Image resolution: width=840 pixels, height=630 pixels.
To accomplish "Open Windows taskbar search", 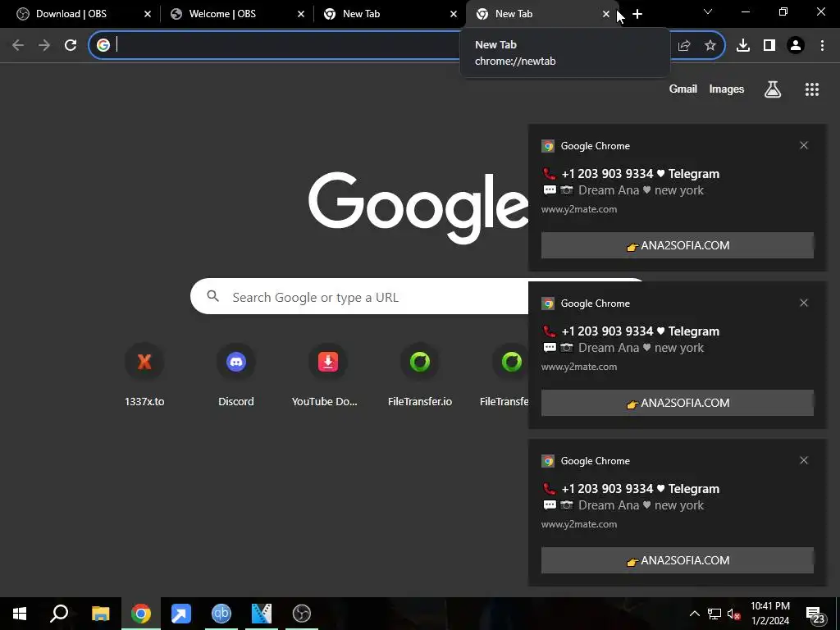I will [59, 614].
